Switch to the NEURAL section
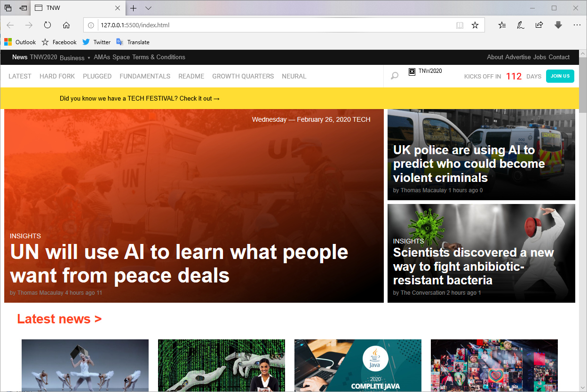The width and height of the screenshot is (587, 392). [294, 76]
